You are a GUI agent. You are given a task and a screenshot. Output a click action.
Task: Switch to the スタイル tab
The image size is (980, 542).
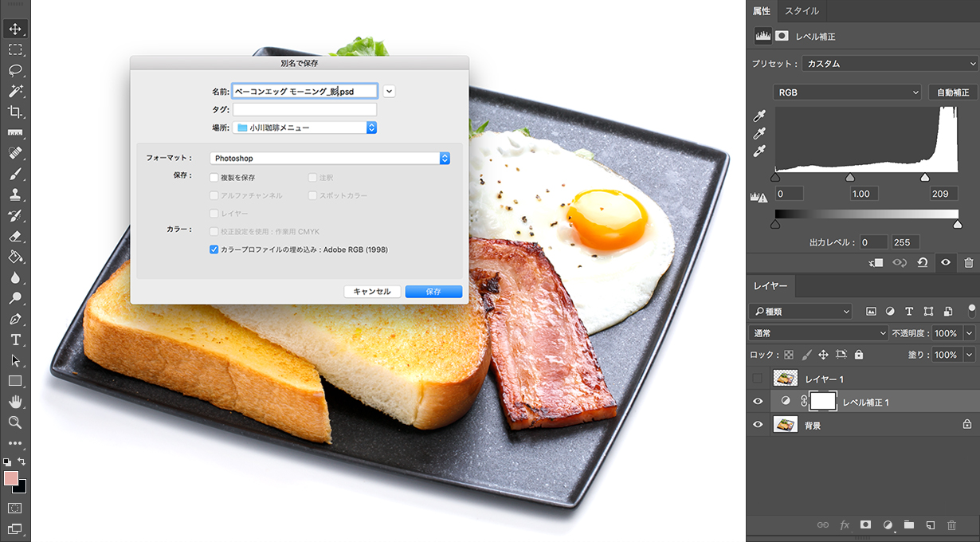802,11
